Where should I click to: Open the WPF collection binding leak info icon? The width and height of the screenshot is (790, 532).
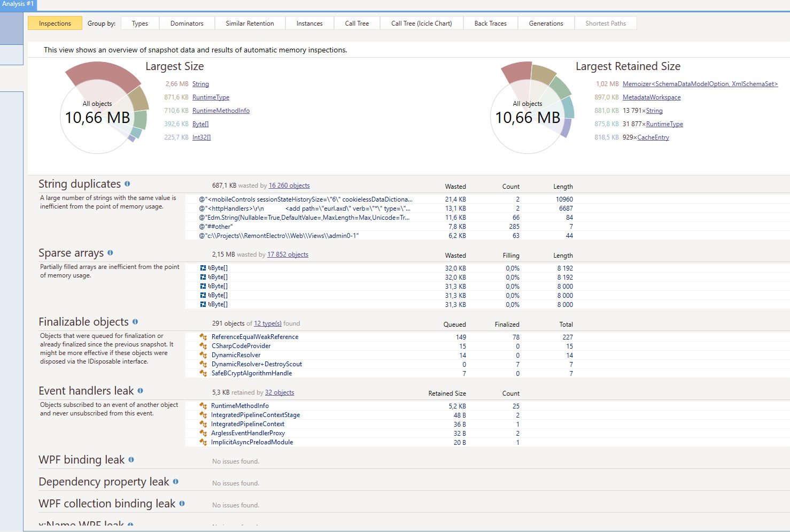coord(182,503)
